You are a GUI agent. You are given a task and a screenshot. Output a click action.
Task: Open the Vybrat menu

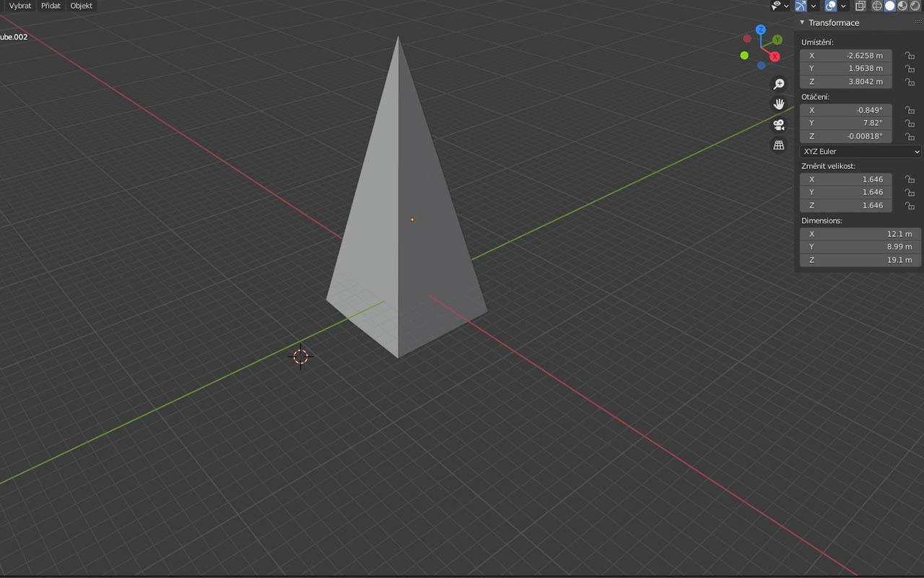20,6
